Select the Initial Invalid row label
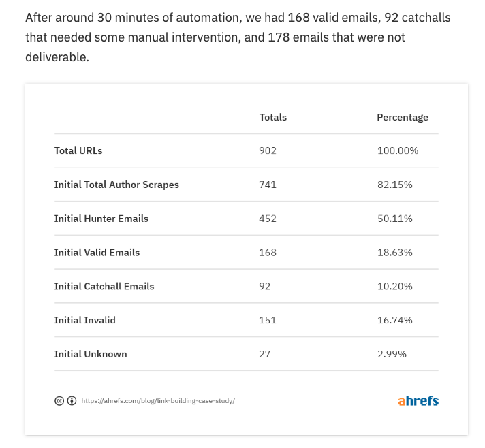This screenshot has width=485, height=448. [x=85, y=320]
